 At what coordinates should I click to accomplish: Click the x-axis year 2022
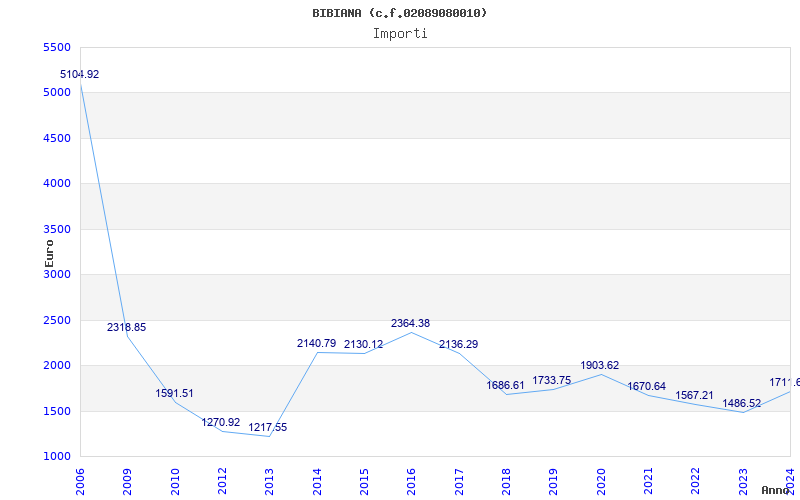pos(696,481)
